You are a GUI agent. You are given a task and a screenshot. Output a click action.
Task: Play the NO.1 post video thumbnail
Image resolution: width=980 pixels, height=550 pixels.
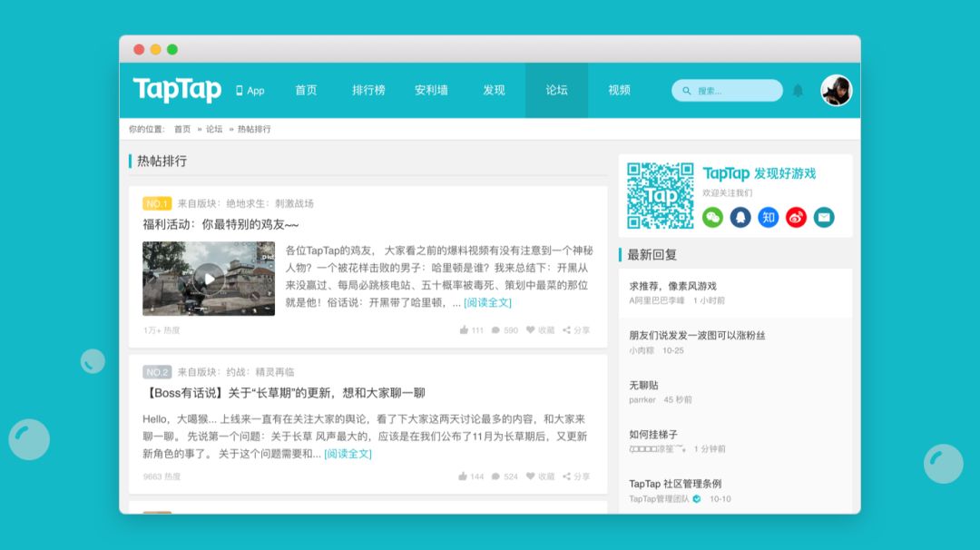tap(209, 278)
